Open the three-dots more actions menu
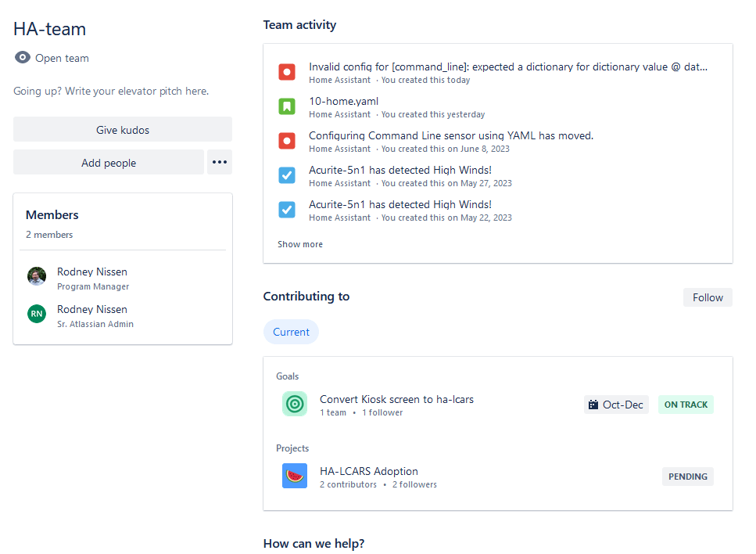Viewport: 756px width, 554px height. [x=220, y=163]
